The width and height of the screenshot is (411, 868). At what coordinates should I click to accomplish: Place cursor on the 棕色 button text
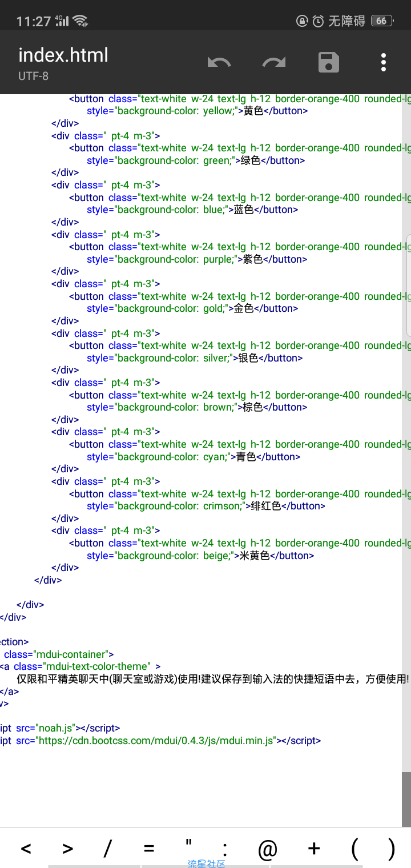(x=252, y=407)
